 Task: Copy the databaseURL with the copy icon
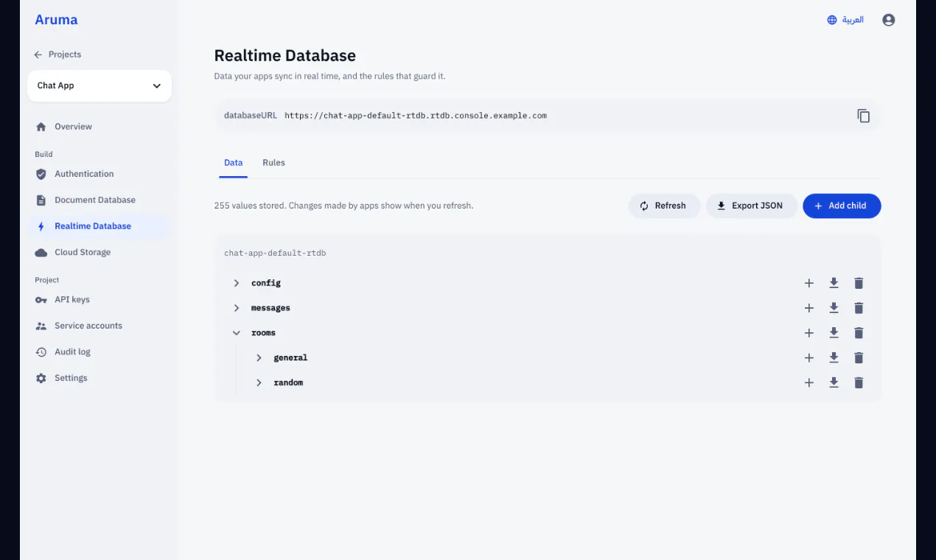click(x=864, y=116)
